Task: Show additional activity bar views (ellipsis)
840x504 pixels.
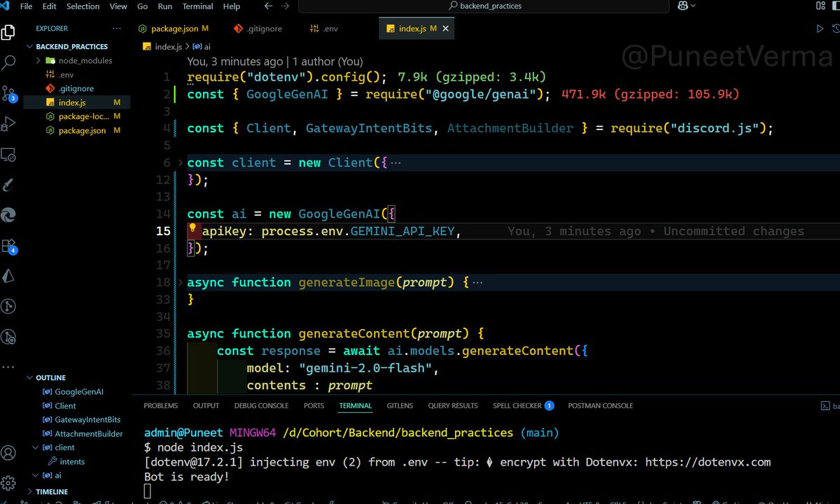Action: pos(8,367)
